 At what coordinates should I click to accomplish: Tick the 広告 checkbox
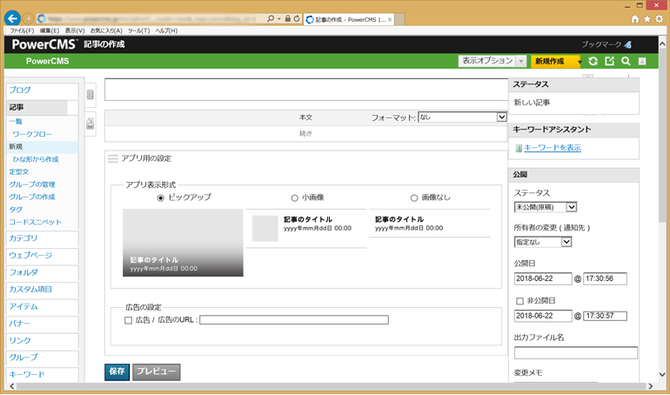click(128, 320)
